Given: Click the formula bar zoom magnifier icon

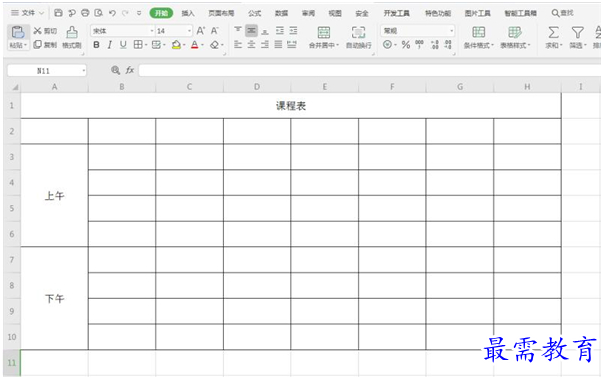Looking at the screenshot, I should click(x=115, y=70).
